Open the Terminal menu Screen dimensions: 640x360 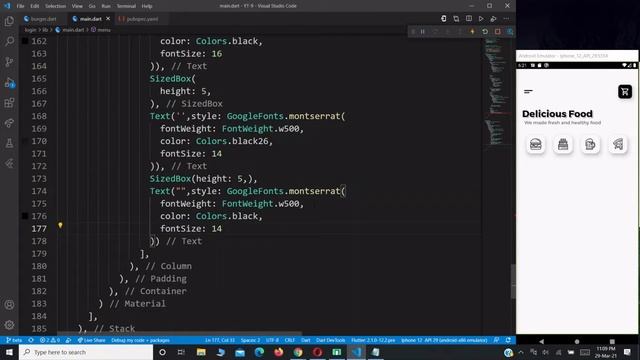tap(126, 6)
